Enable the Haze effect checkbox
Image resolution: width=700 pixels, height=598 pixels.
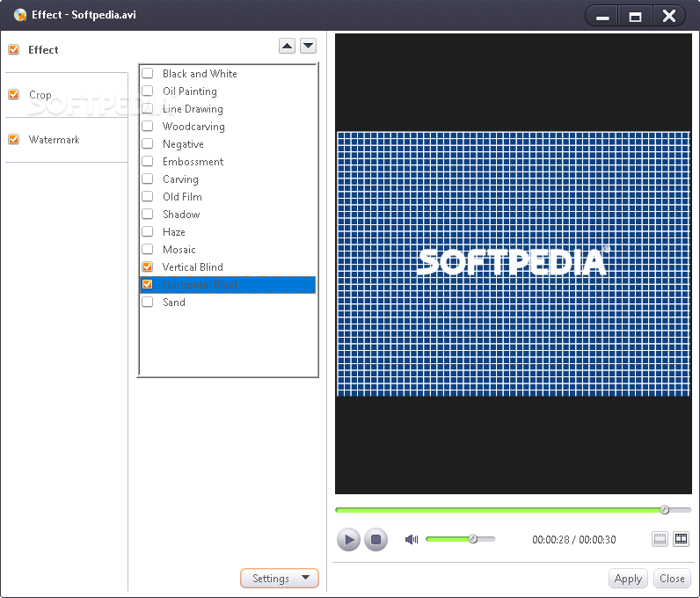[148, 231]
